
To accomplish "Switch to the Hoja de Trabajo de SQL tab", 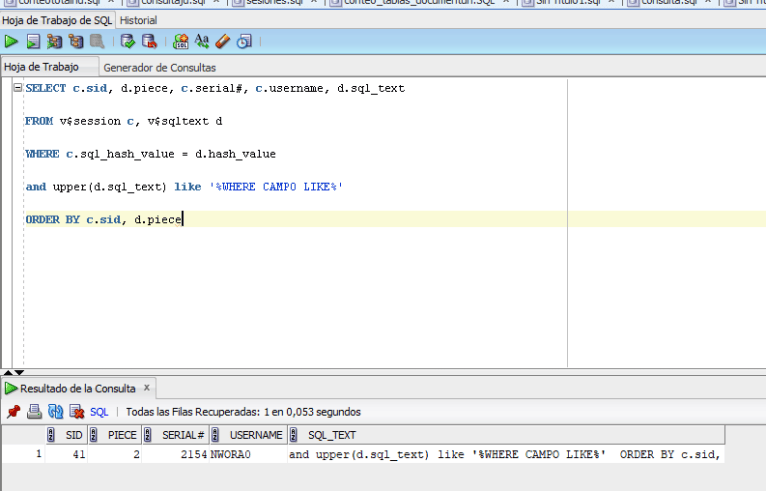I will tap(57, 21).
